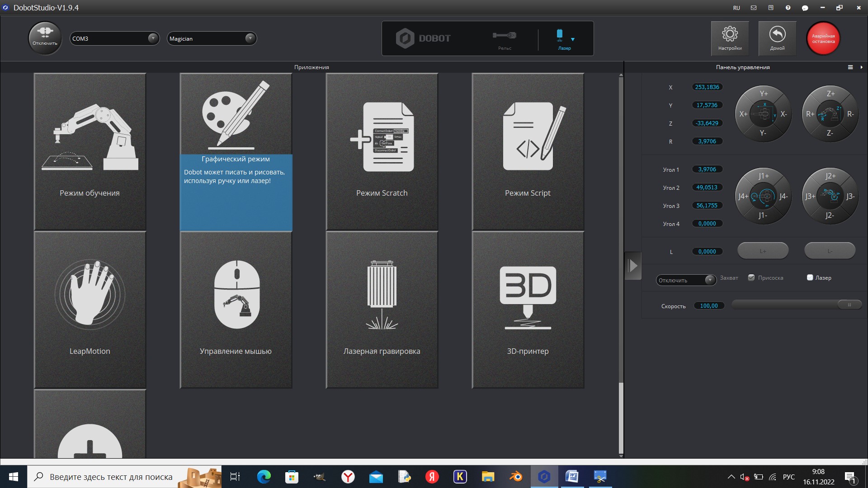Image resolution: width=868 pixels, height=488 pixels.
Task: Jog the arm Y- direction
Action: point(763,133)
